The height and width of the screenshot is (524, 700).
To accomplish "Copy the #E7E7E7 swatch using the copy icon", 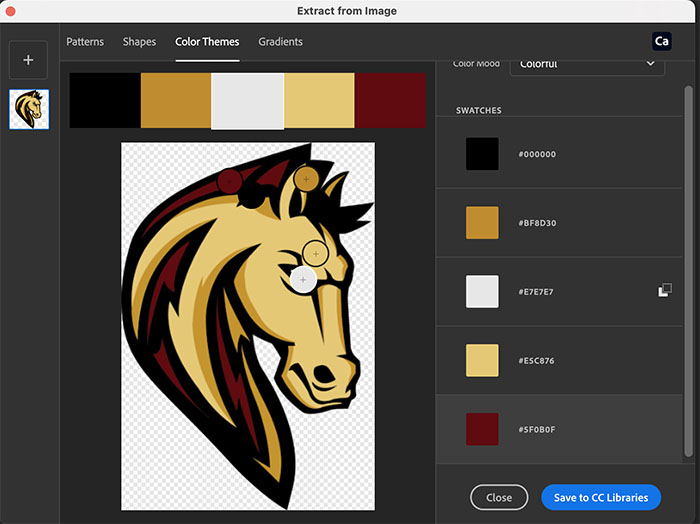I will [x=665, y=290].
